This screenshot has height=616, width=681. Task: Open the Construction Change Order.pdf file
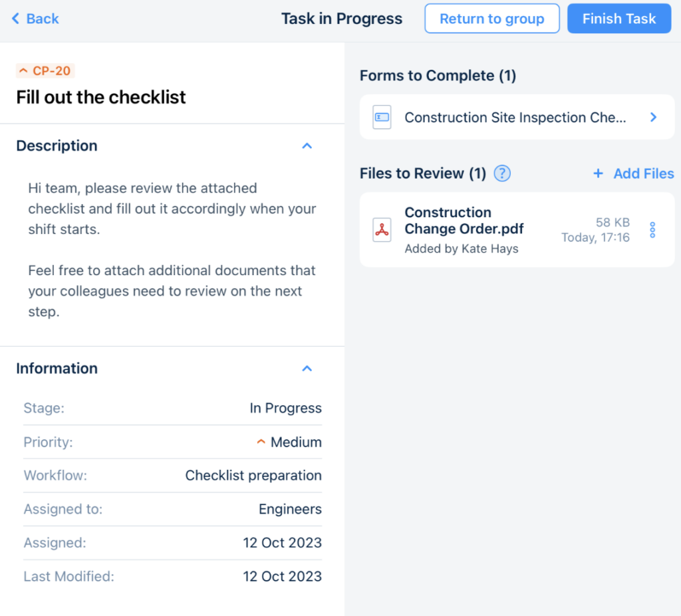(464, 221)
